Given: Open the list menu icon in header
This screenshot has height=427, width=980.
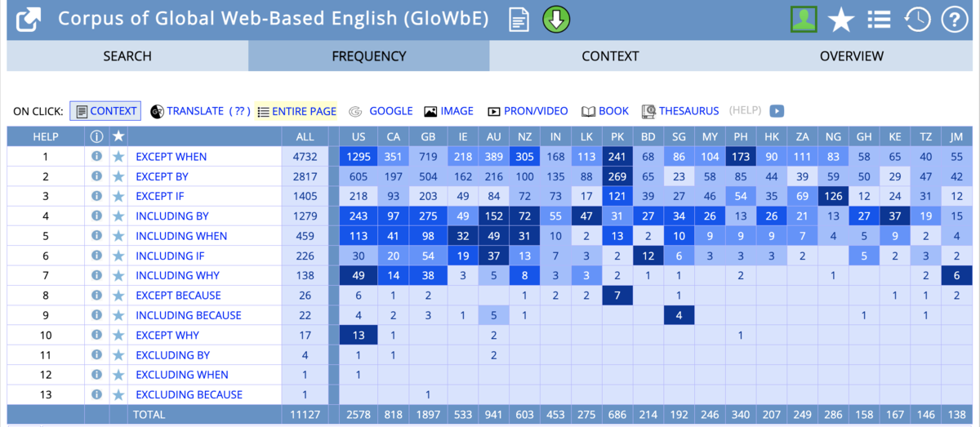Looking at the screenshot, I should coord(879,19).
